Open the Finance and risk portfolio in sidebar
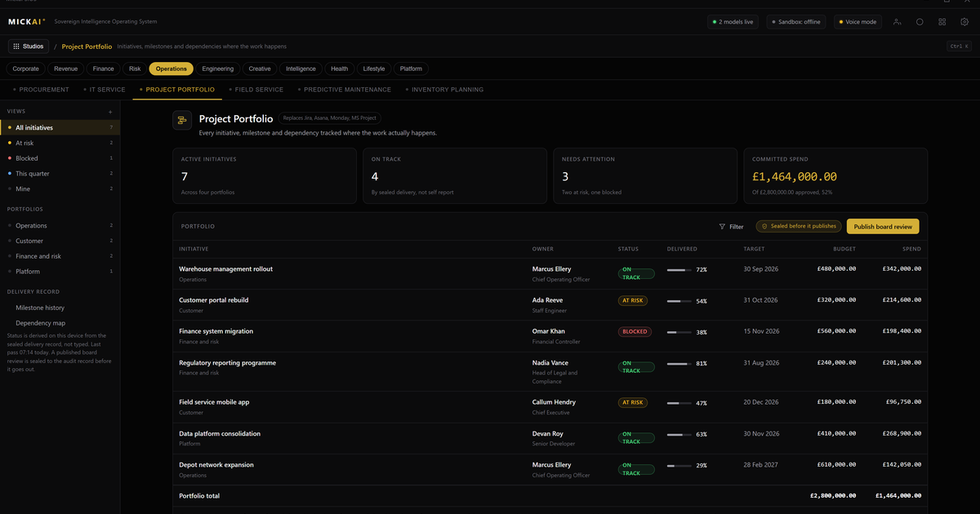The image size is (980, 514). coord(60,256)
